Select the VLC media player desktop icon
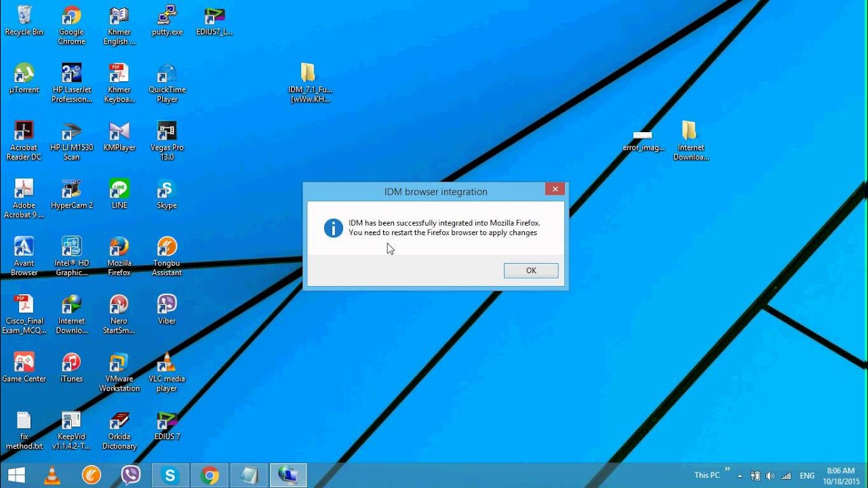This screenshot has height=488, width=868. coord(167,372)
